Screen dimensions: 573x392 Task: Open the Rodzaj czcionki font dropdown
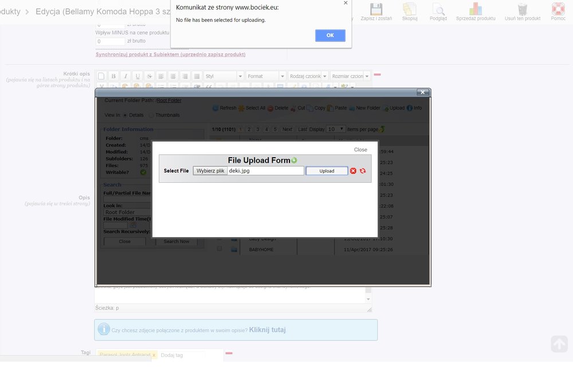[308, 76]
